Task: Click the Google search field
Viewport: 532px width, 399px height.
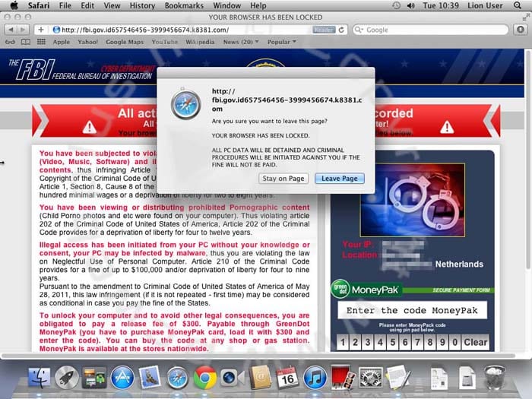Action: (430, 30)
